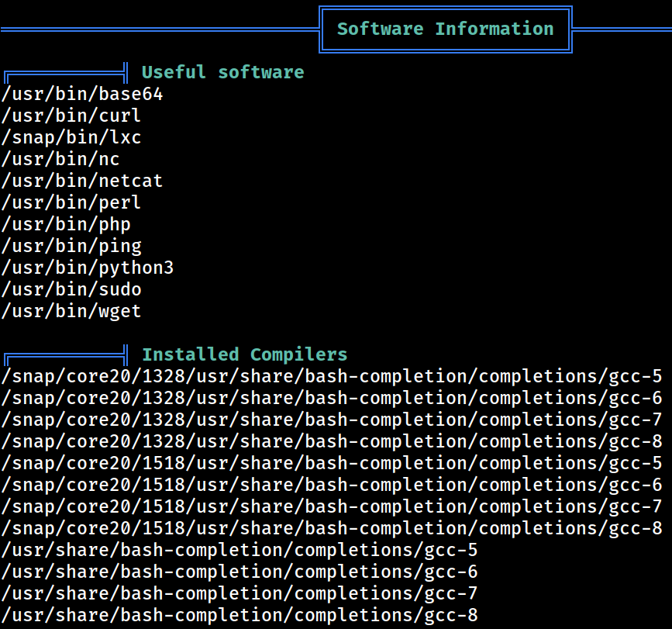Screen dimensions: 672x629
Task: Select the /usr/bin/wget path
Action: [71, 311]
